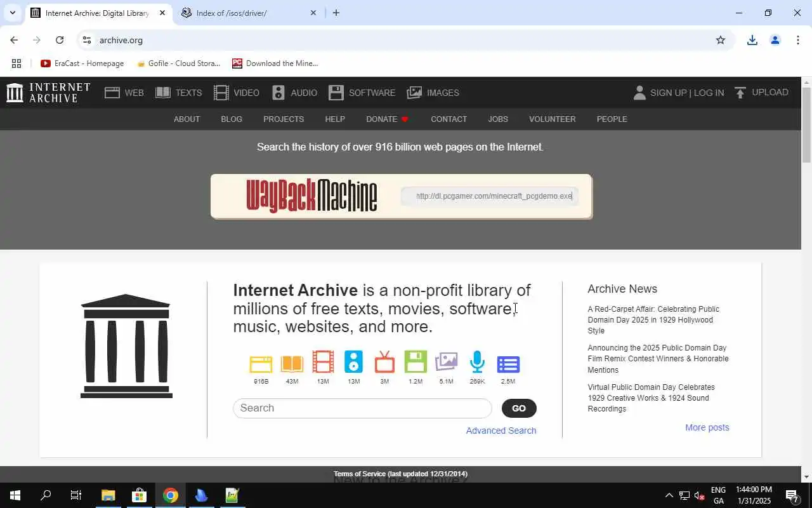
Task: Select the blue speaker audio icon labeled 13M
Action: coord(353,362)
